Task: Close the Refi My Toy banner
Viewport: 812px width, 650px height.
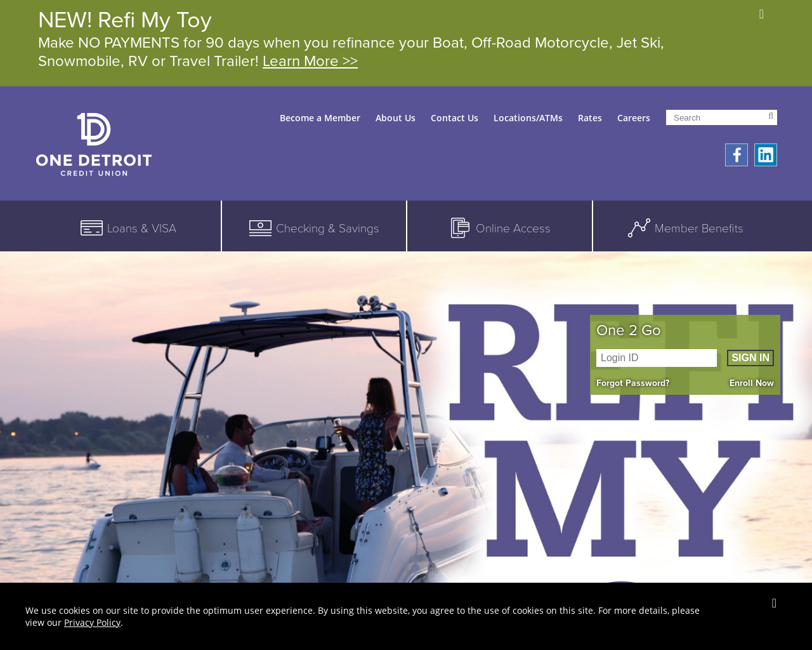Action: click(761, 14)
